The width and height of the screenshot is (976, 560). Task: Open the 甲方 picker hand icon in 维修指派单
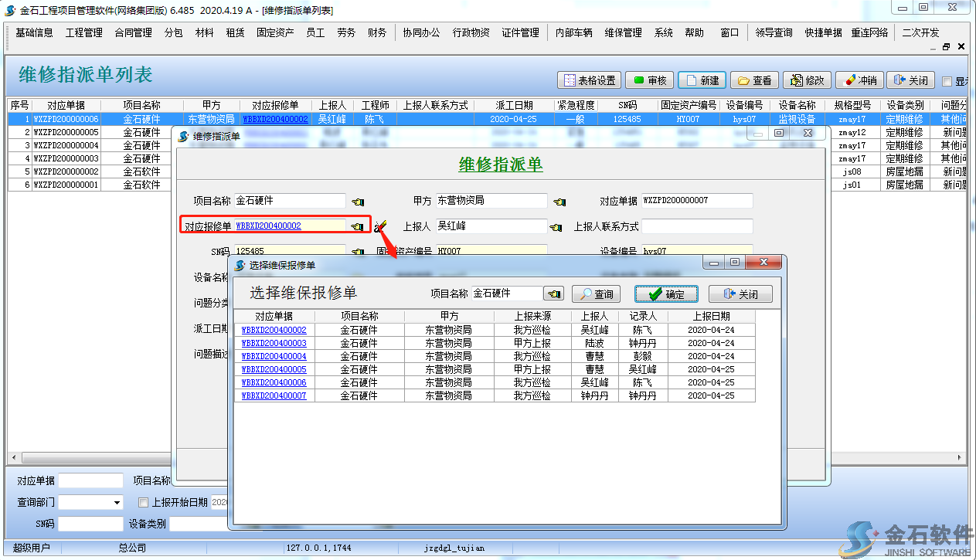click(559, 202)
